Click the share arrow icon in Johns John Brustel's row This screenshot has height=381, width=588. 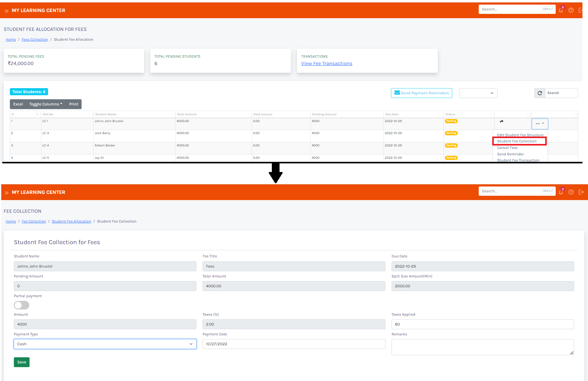click(x=501, y=121)
